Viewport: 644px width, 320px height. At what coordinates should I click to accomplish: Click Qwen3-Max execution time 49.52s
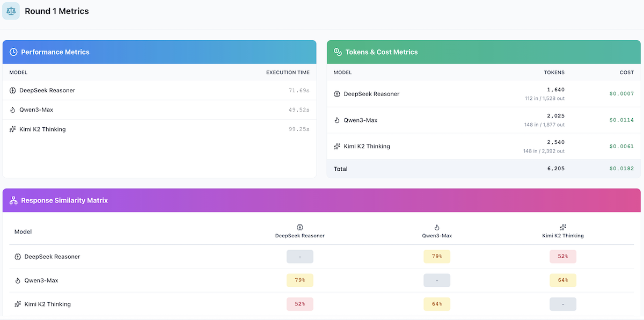tap(299, 110)
